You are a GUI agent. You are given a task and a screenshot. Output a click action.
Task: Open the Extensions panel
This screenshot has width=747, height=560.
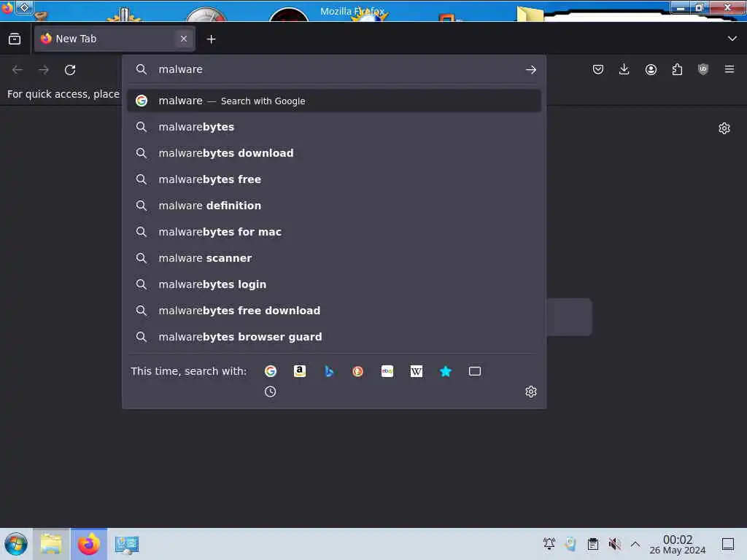(677, 69)
